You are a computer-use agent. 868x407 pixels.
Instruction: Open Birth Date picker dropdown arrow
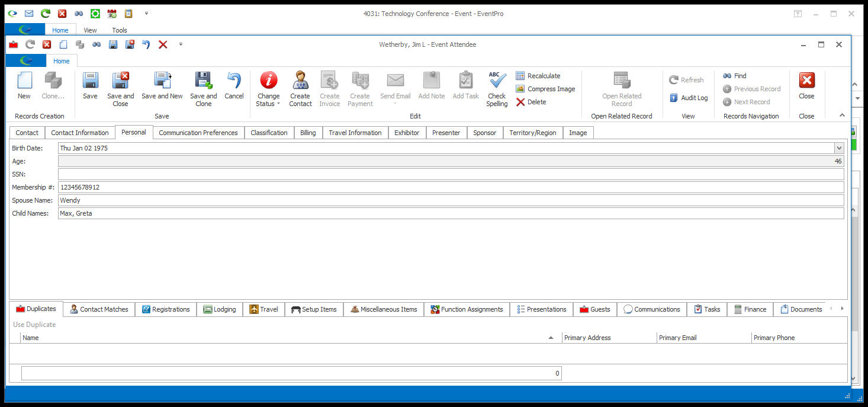(839, 148)
